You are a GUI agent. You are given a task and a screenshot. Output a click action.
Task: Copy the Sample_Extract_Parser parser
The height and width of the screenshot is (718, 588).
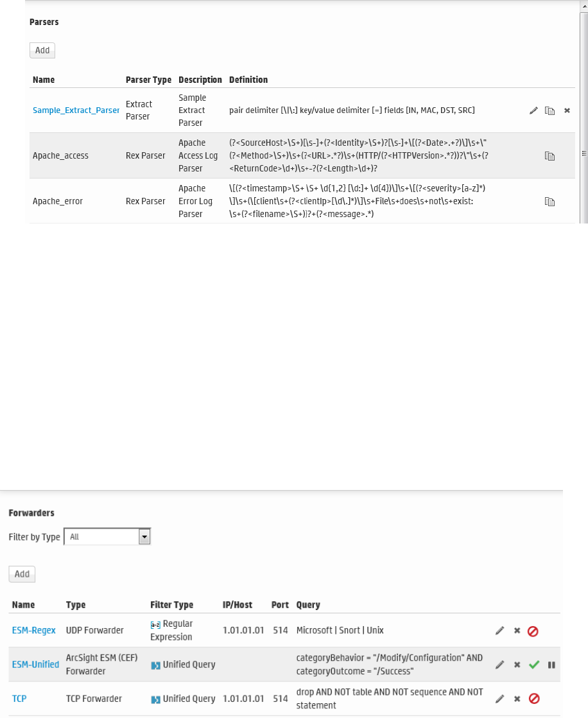click(549, 110)
